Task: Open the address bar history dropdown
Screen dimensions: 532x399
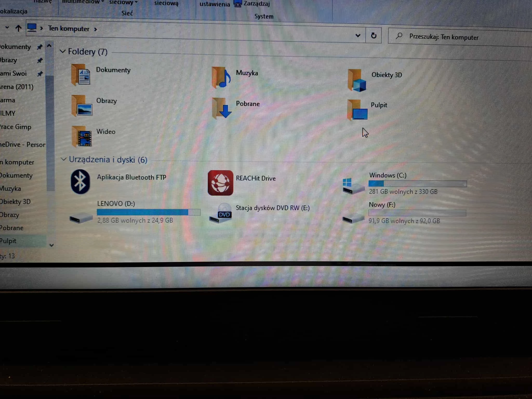Action: pyautogui.click(x=358, y=36)
